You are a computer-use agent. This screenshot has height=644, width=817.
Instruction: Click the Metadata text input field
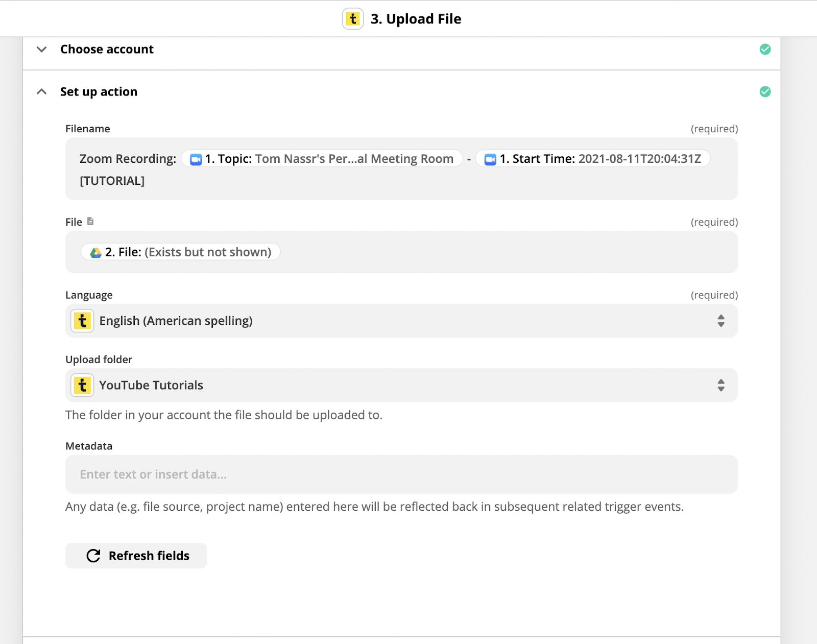(401, 474)
